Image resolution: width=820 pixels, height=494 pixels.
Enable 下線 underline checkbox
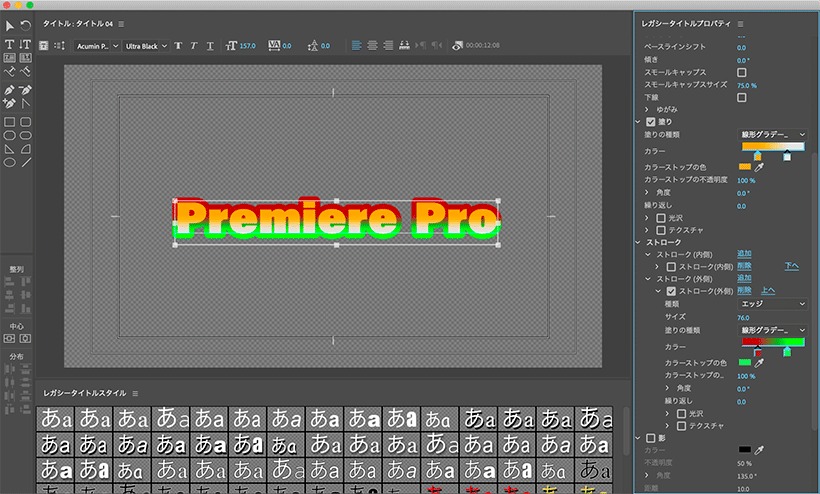(x=742, y=97)
